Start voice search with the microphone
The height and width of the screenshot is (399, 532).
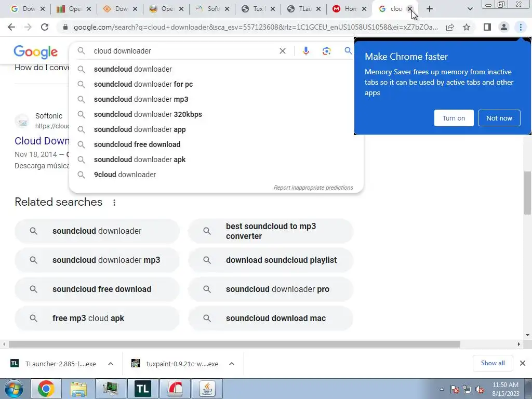(x=305, y=51)
